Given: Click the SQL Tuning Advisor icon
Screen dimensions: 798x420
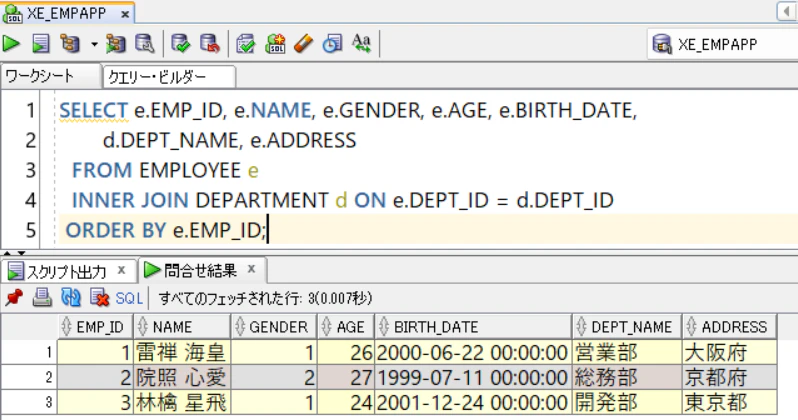Looking at the screenshot, I should click(145, 44).
